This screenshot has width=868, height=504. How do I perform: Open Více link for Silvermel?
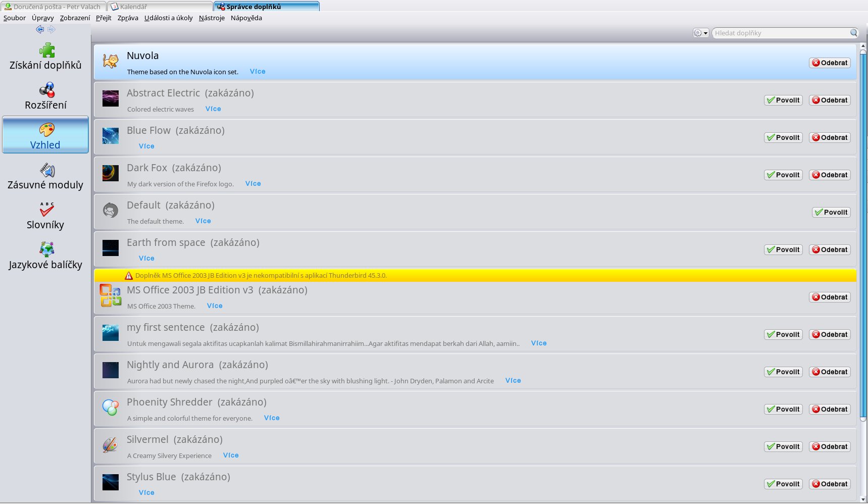tap(231, 456)
